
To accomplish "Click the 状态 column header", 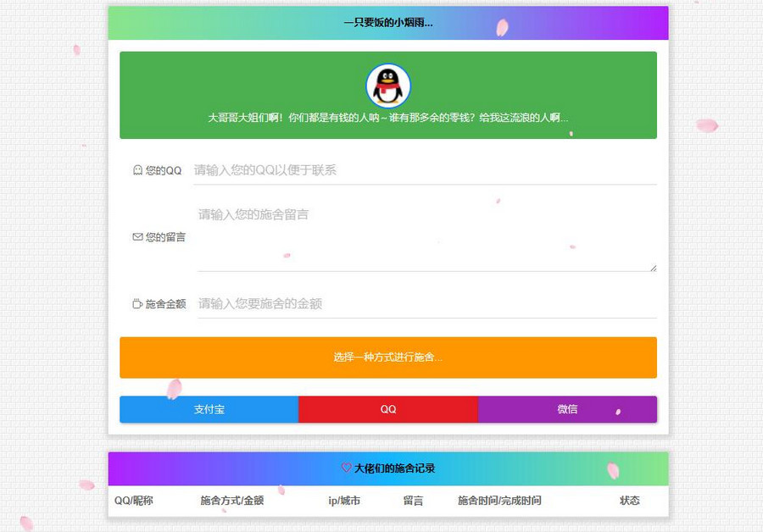I will (x=629, y=501).
